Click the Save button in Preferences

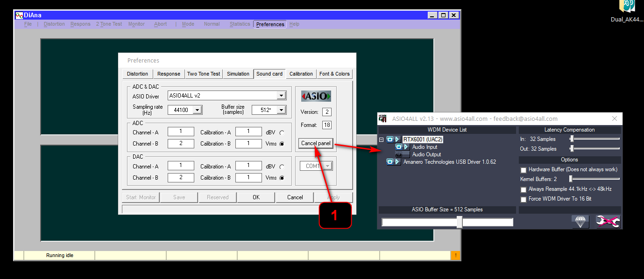(x=179, y=197)
